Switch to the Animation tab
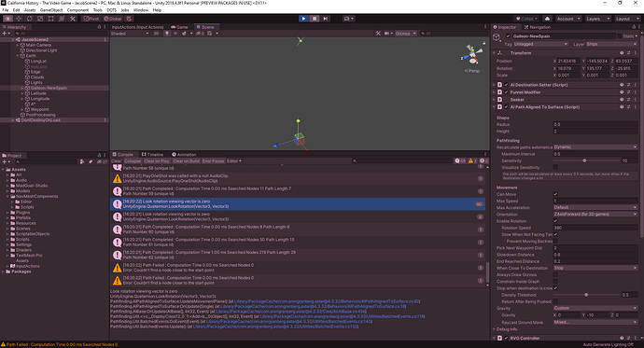This screenshot has height=348, width=644. (x=184, y=155)
